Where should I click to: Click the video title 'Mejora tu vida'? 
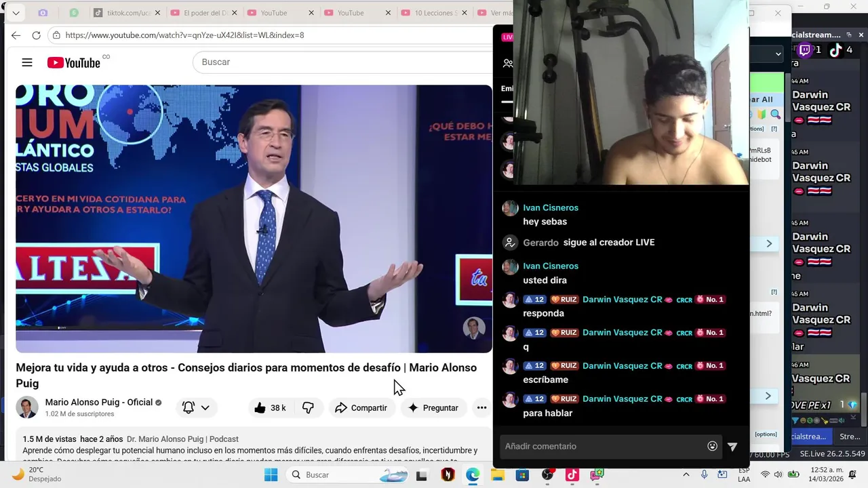(246, 375)
